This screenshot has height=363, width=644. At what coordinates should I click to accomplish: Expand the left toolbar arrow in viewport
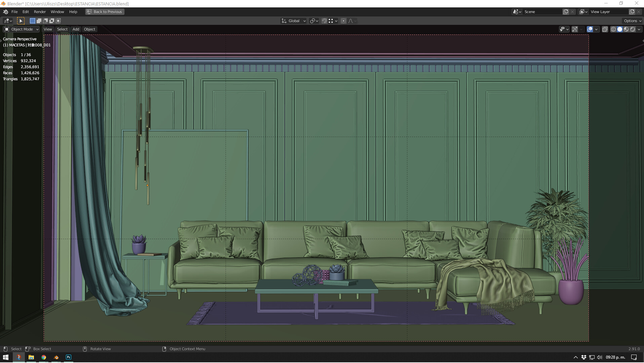[x=1, y=40]
